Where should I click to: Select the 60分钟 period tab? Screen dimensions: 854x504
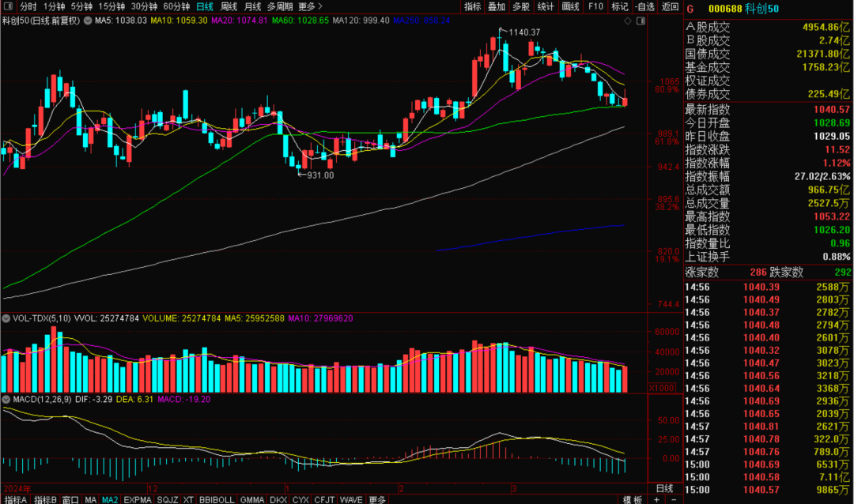click(176, 6)
